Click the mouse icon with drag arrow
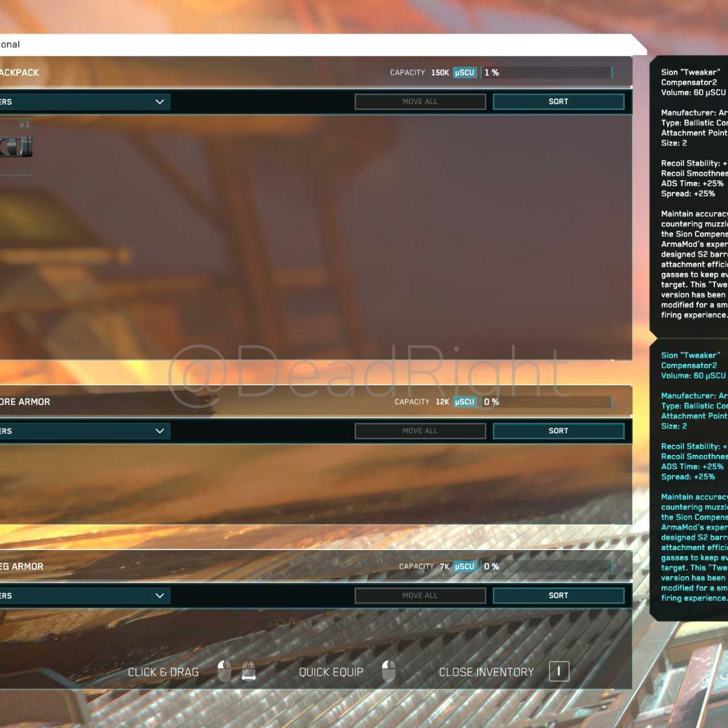The height and width of the screenshot is (728, 728). click(249, 672)
